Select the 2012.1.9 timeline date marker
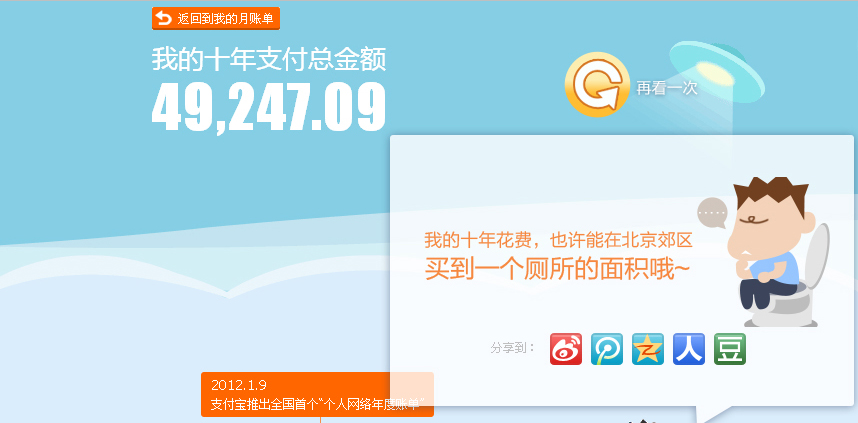Image resolution: width=858 pixels, height=423 pixels. pos(239,385)
